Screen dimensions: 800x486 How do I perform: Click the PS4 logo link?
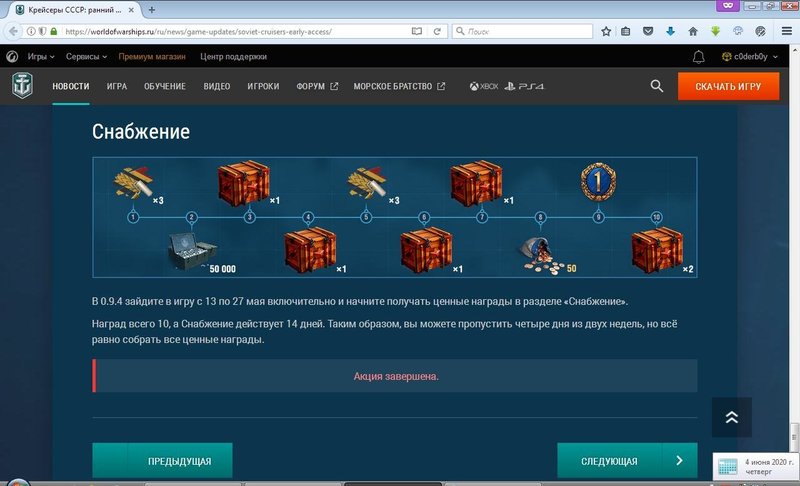524,86
